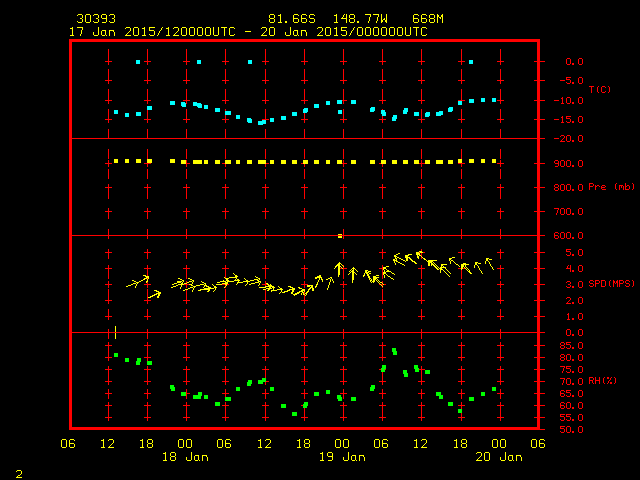The width and height of the screenshot is (640, 480).
Task: Click the T(C) axis label
Action: pos(600,89)
